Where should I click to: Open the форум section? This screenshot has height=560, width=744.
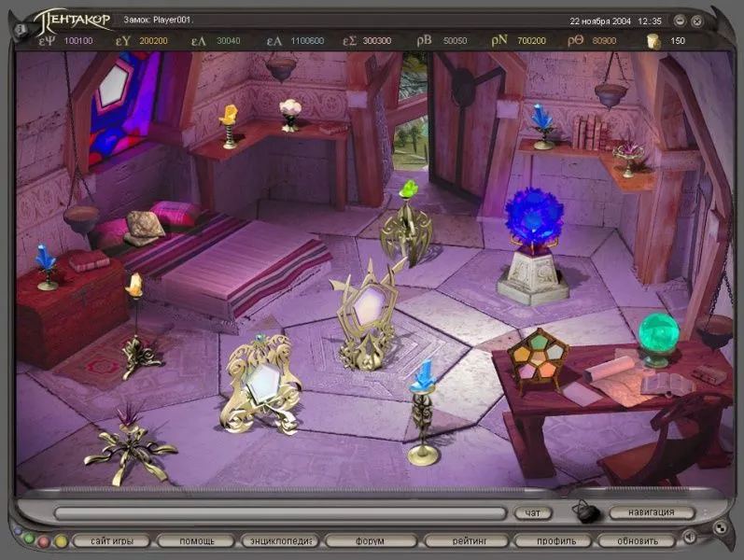370,540
